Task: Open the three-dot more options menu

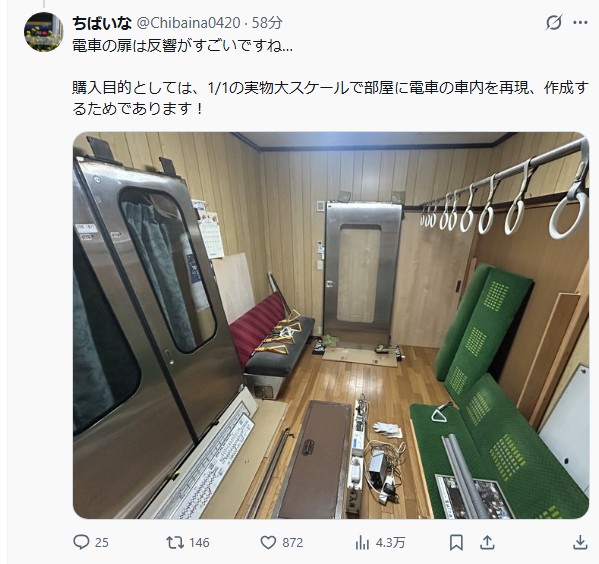Action: point(580,23)
